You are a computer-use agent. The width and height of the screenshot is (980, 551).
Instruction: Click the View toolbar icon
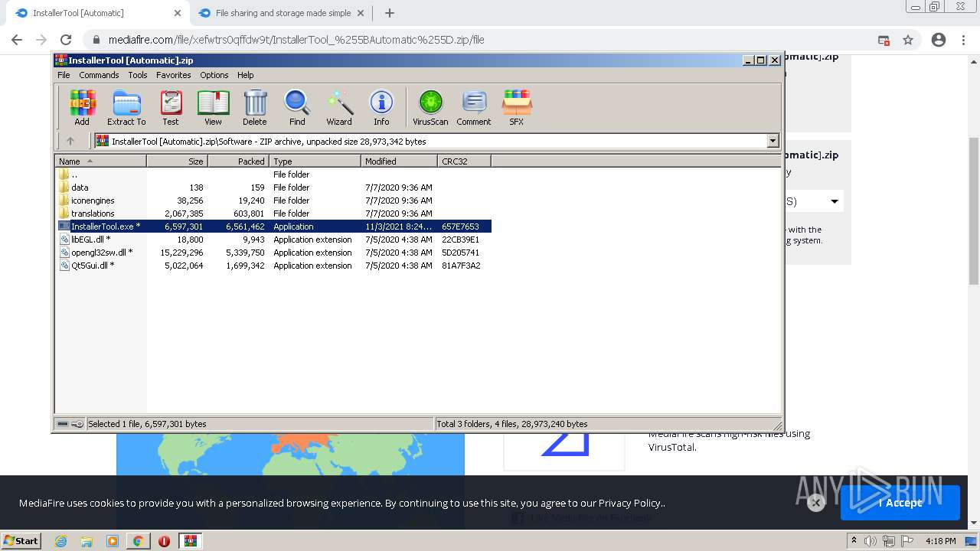(x=213, y=107)
